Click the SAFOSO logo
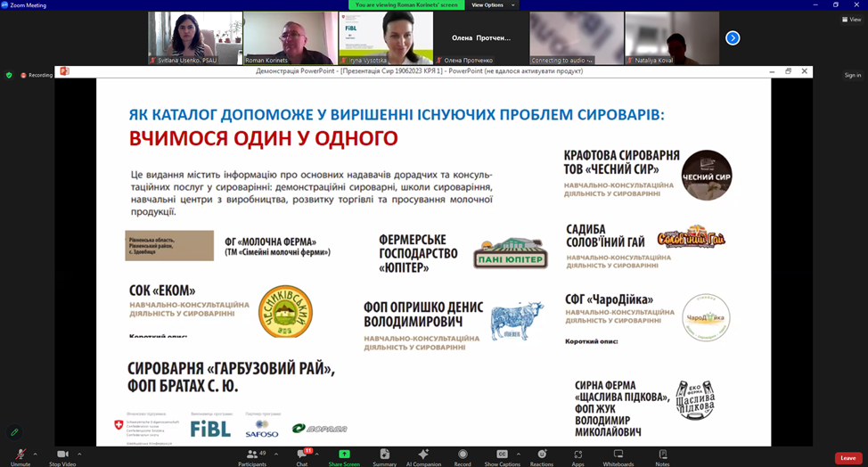The height and width of the screenshot is (467, 868). 262,429
